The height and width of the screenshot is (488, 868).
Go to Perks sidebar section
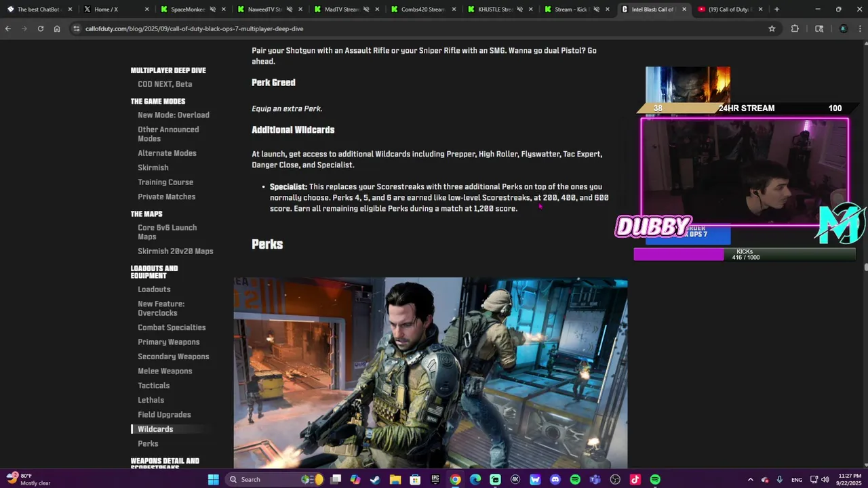[x=148, y=444]
